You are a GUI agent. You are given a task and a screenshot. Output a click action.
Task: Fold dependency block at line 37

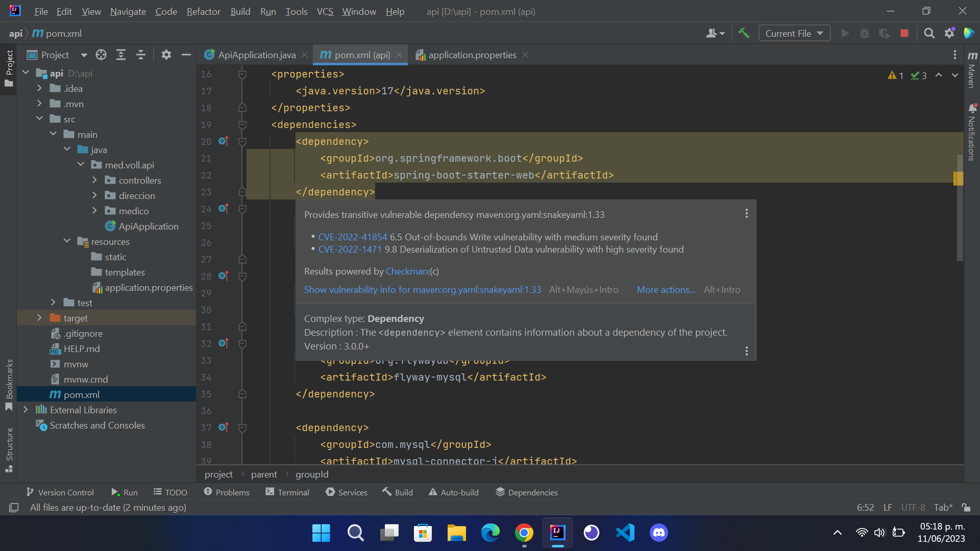[x=243, y=428]
